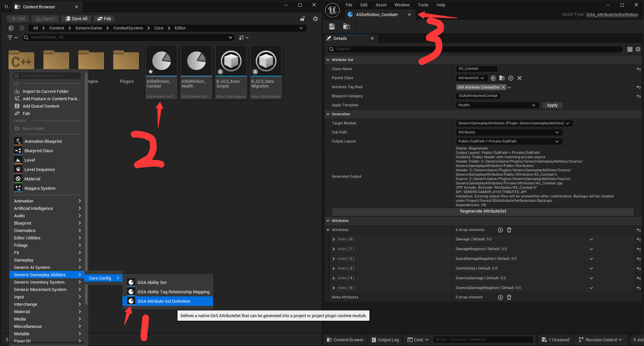Expand the Index [ 0 ] array element
The height and width of the screenshot is (346, 644).
coord(334,239)
